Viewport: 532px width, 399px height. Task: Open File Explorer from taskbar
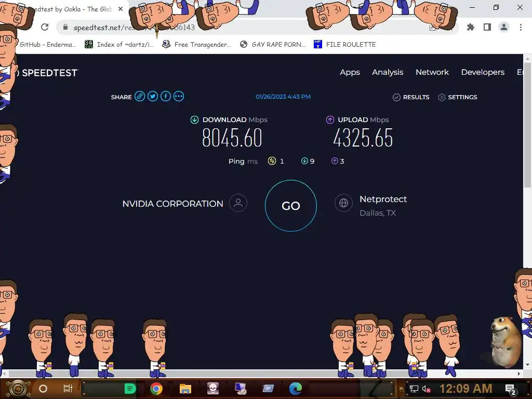point(185,389)
